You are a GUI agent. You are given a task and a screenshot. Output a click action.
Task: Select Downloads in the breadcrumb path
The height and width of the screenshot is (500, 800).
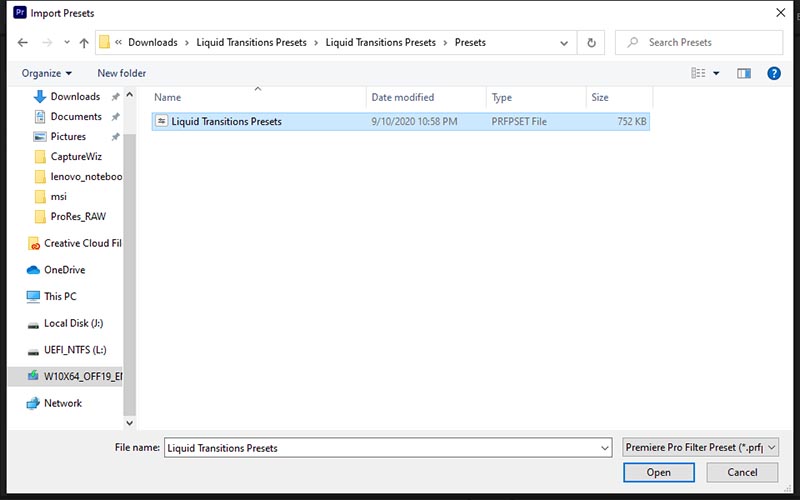pos(153,42)
